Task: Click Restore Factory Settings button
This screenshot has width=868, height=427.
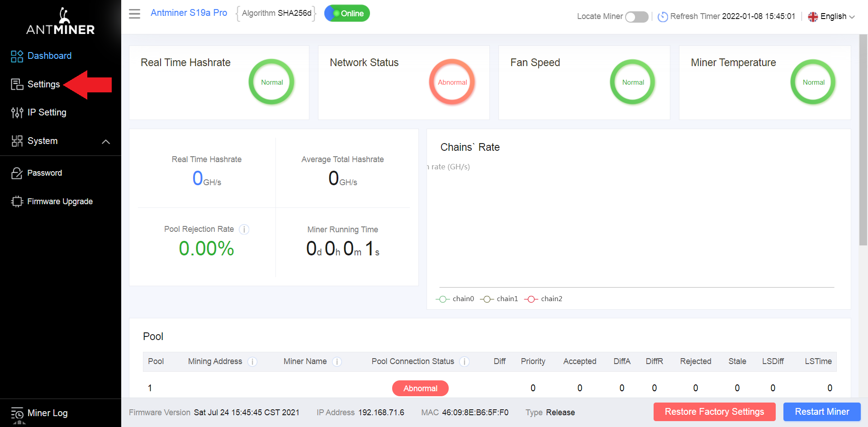Action: 714,412
